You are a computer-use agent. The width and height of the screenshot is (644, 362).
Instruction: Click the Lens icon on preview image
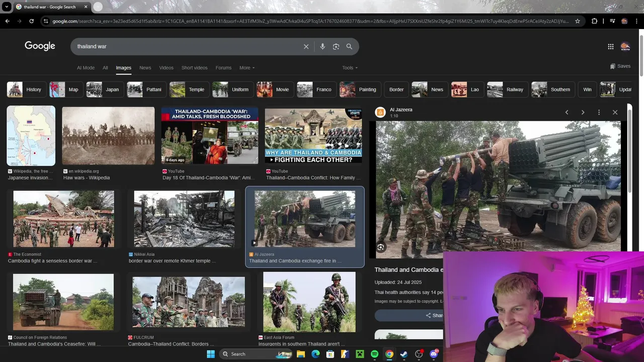click(x=381, y=247)
